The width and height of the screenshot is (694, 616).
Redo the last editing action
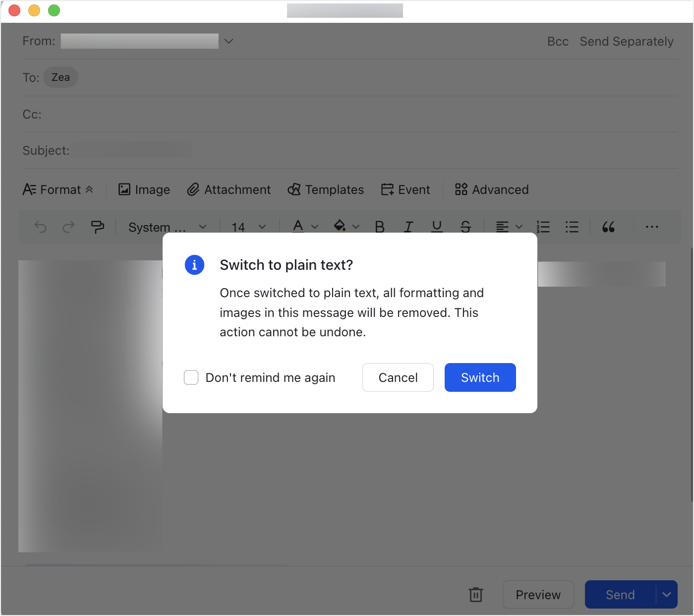pyautogui.click(x=68, y=227)
